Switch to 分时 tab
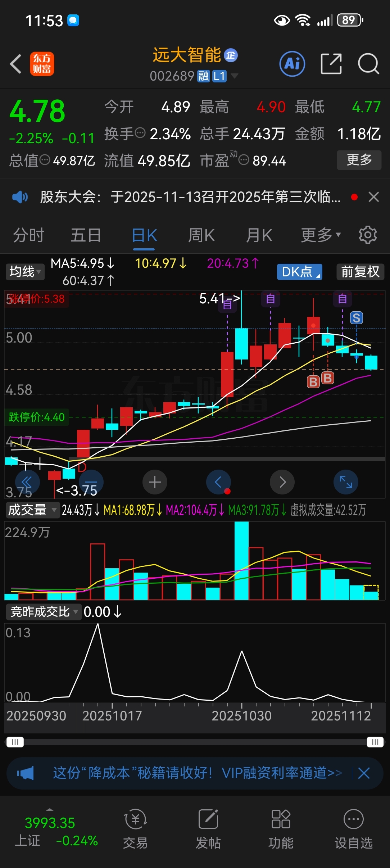 (x=28, y=235)
